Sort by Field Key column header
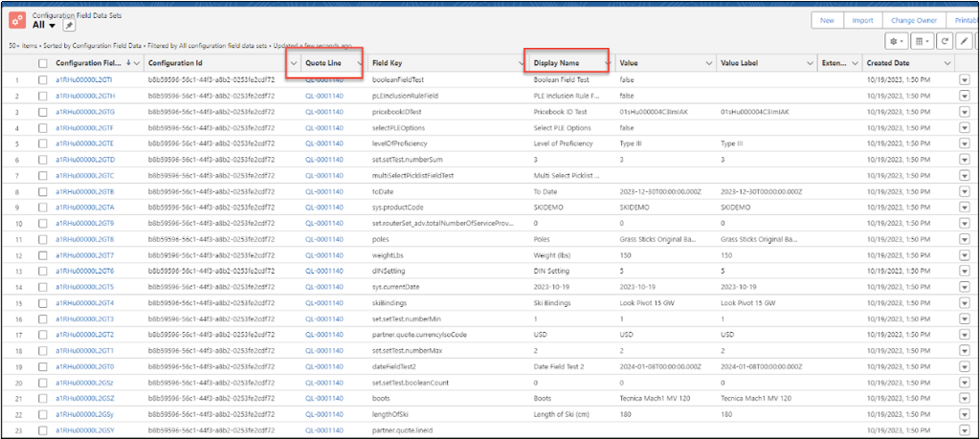The image size is (980, 439). click(x=387, y=63)
